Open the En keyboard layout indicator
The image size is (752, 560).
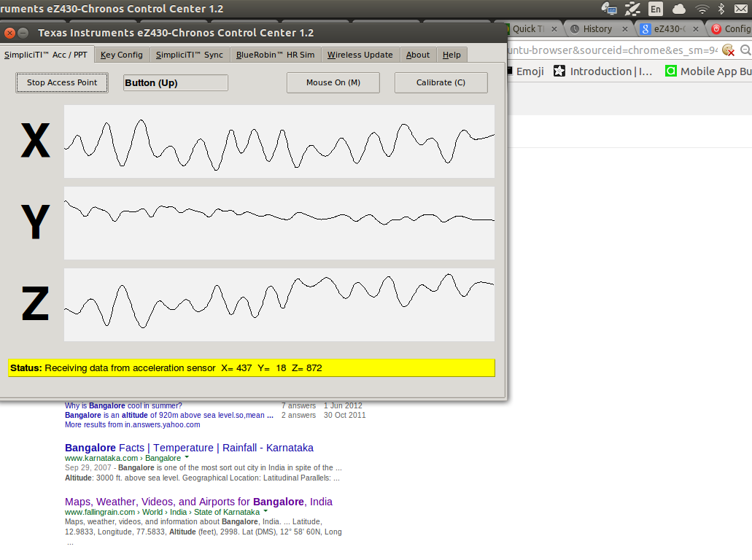pyautogui.click(x=655, y=9)
